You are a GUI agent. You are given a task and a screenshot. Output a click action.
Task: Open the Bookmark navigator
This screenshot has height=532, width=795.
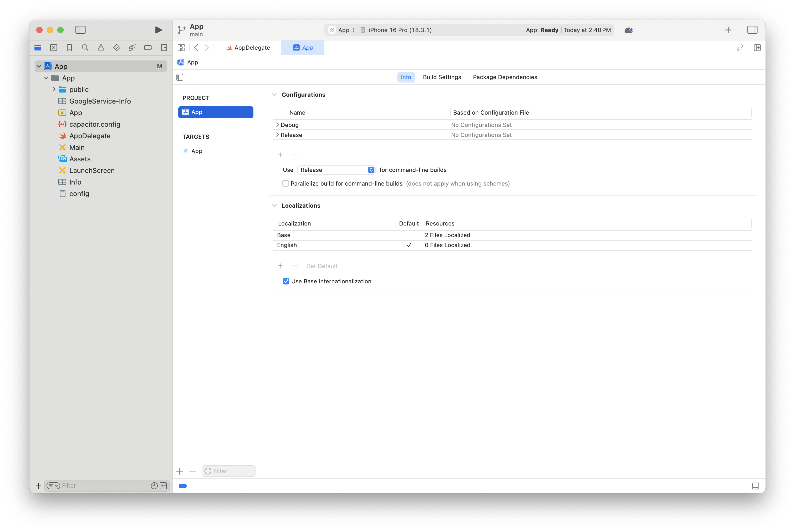pos(69,48)
